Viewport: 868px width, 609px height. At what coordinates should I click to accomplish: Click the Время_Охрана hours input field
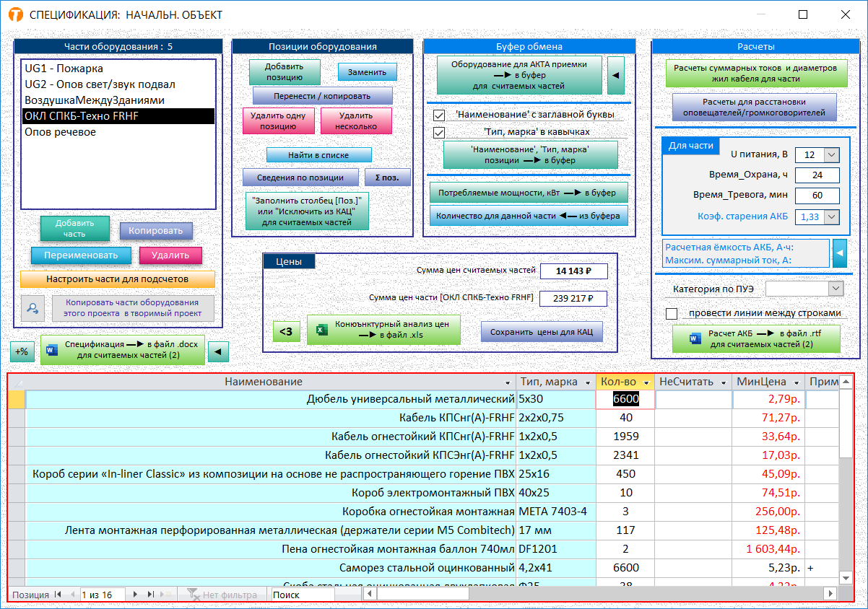(x=817, y=175)
